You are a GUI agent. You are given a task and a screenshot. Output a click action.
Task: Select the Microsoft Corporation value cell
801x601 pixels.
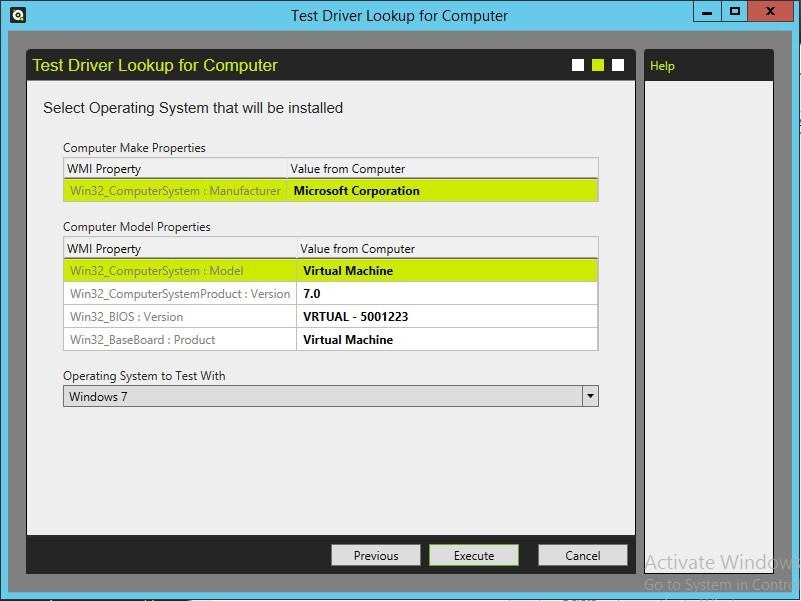click(442, 191)
